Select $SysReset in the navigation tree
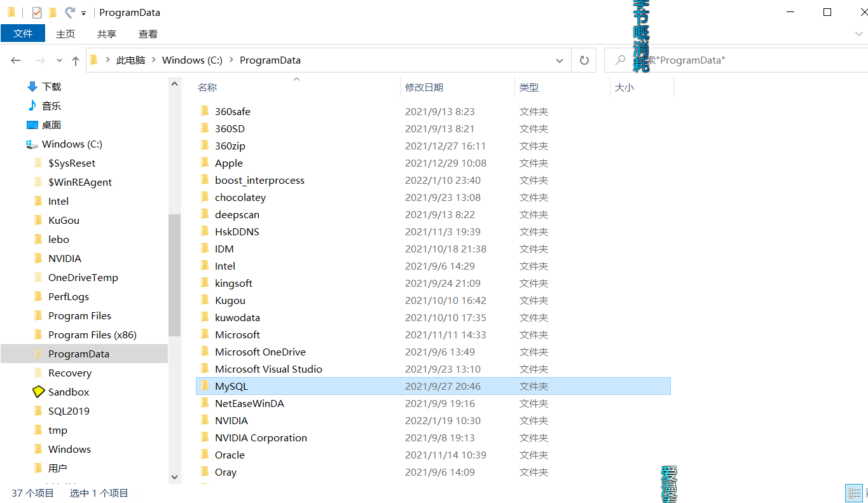868x503 pixels. (72, 163)
